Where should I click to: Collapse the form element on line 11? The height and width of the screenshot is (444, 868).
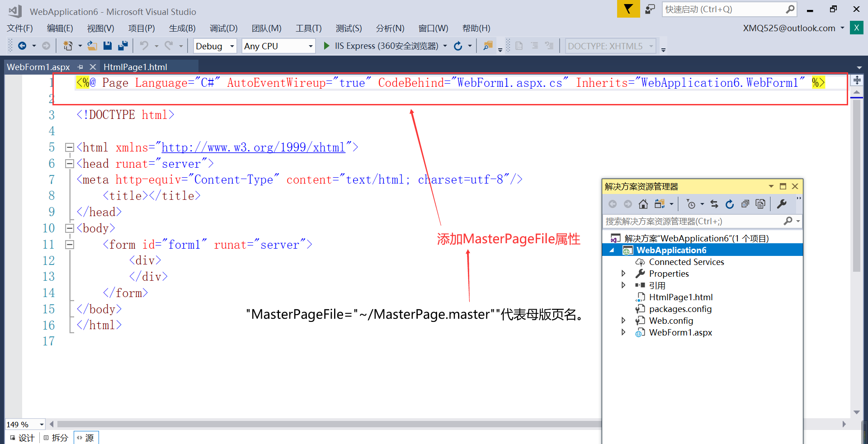[x=70, y=244]
